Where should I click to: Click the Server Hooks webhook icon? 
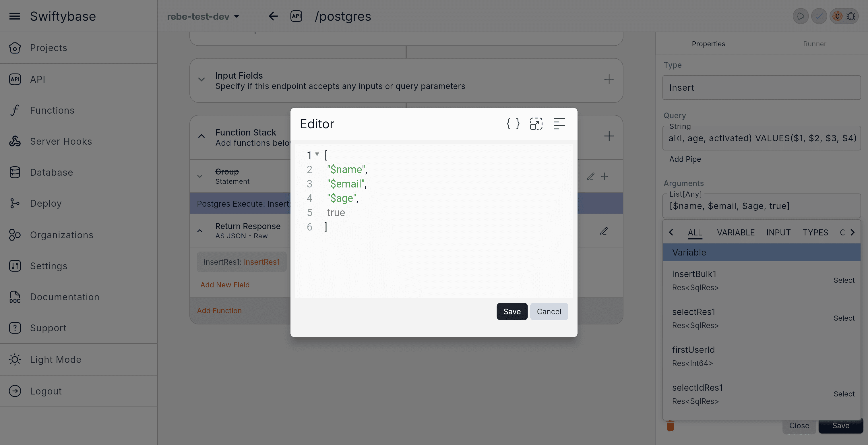[x=15, y=141]
